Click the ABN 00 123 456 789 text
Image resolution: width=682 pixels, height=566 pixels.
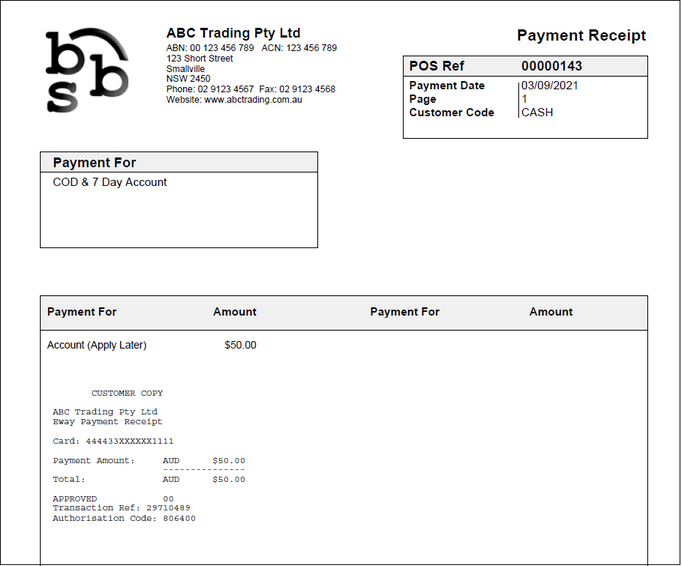[210, 48]
